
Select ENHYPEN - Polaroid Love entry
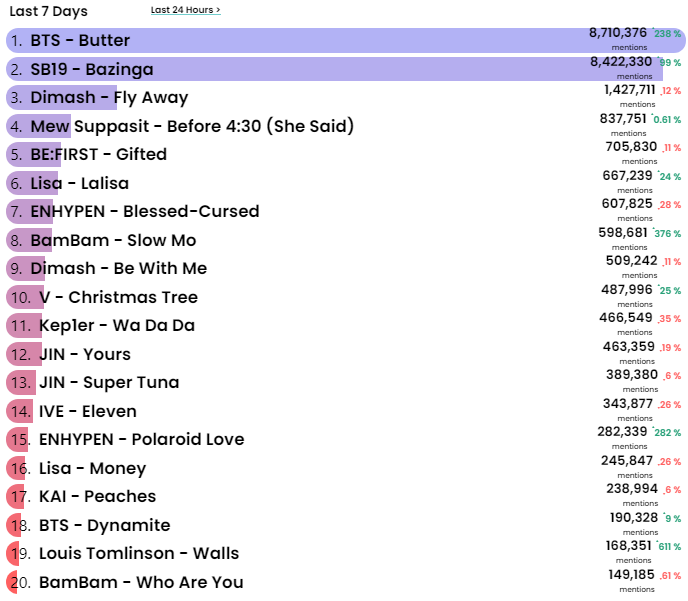(x=345, y=440)
